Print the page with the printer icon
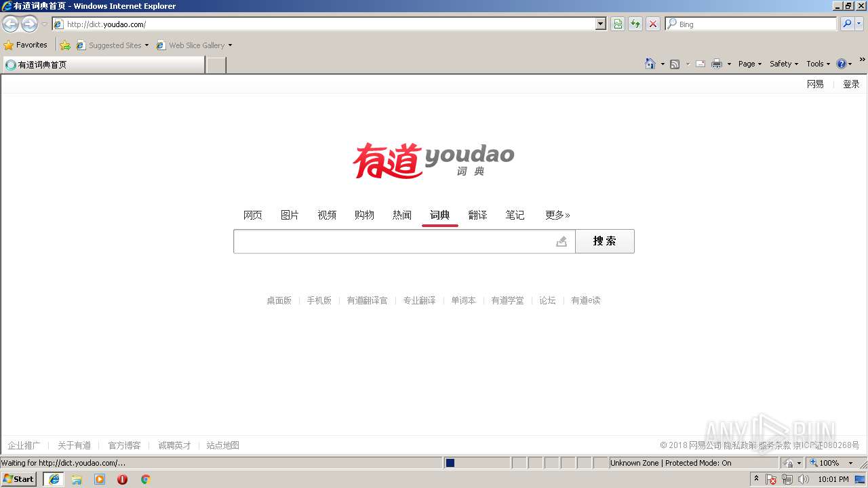 [717, 64]
